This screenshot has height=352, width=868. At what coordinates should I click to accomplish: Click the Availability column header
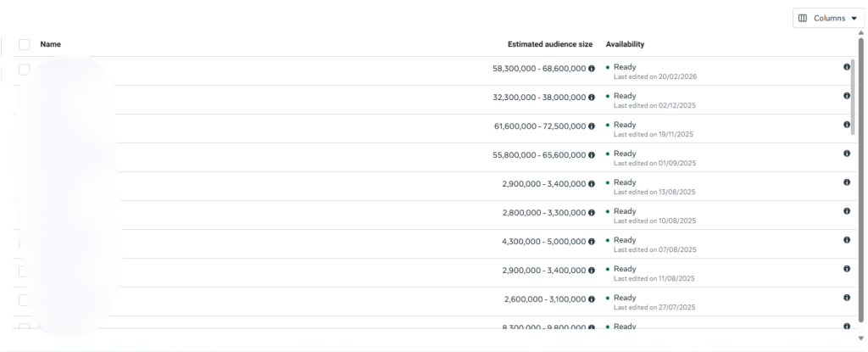click(624, 44)
